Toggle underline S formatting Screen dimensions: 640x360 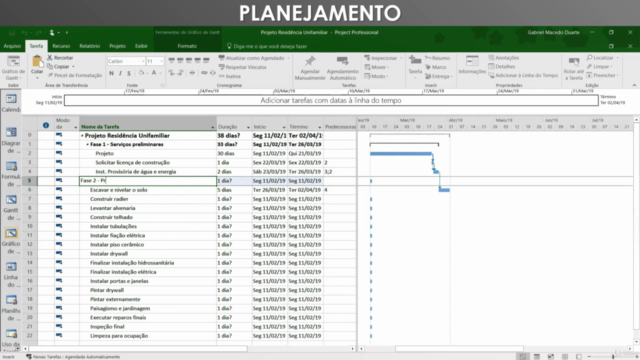coord(129,73)
